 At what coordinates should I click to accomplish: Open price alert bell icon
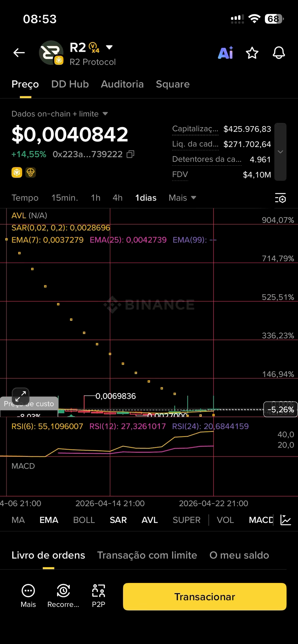[x=279, y=53]
